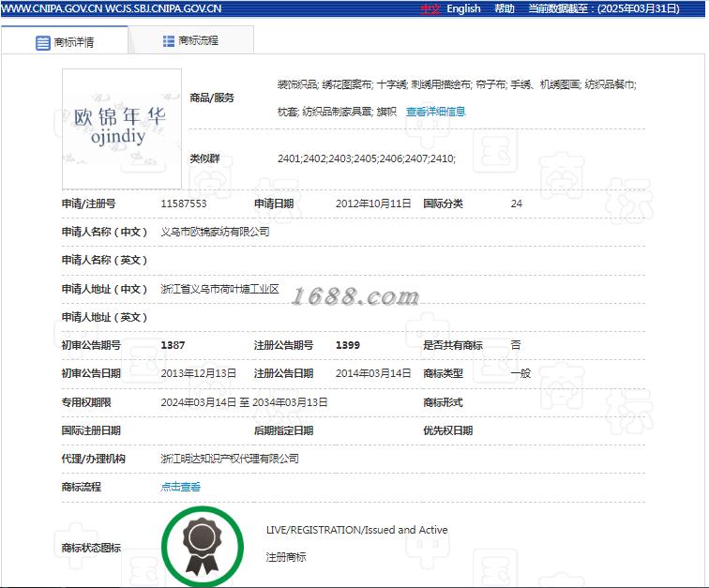Click the WWW.CNIPA.GOV.CN header text
709x588 pixels.
pos(52,9)
